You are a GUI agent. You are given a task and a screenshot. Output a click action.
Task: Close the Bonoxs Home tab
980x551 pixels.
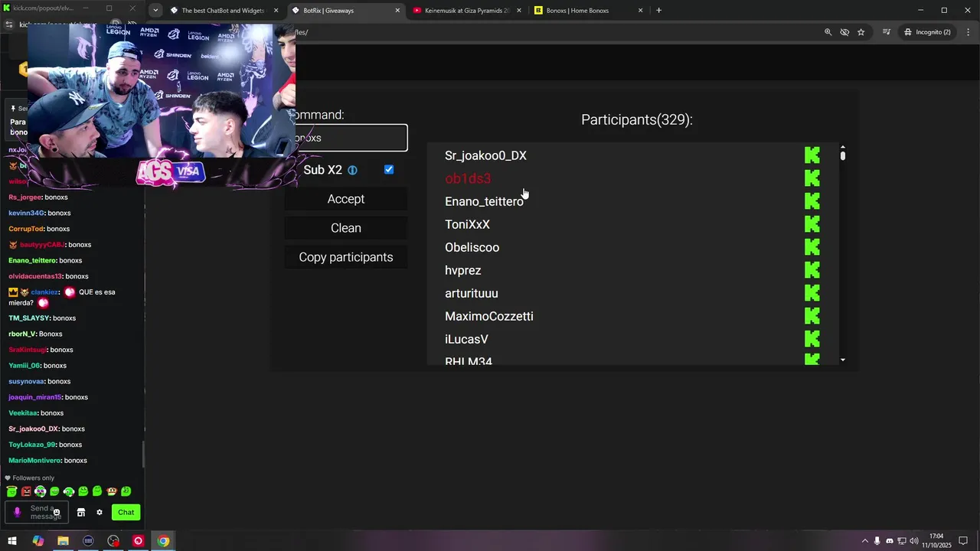coord(641,11)
